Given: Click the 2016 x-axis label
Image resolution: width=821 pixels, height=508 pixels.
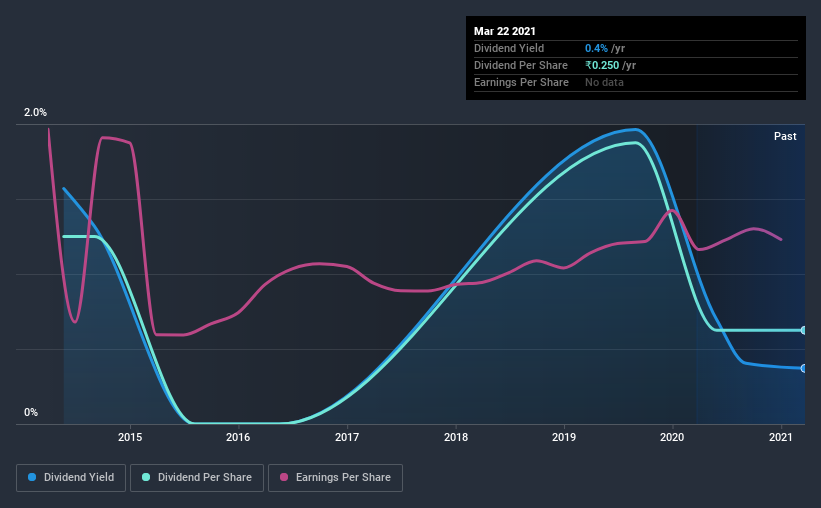Looking at the screenshot, I should [238, 437].
